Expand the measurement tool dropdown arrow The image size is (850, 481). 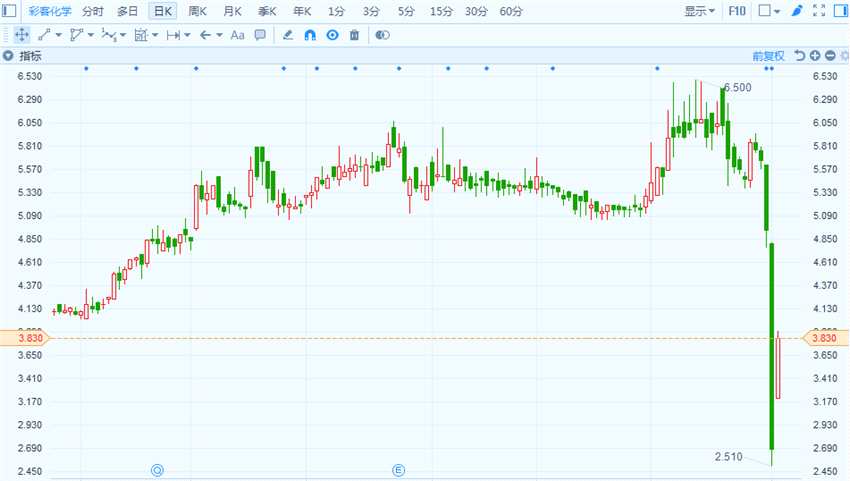(x=155, y=35)
